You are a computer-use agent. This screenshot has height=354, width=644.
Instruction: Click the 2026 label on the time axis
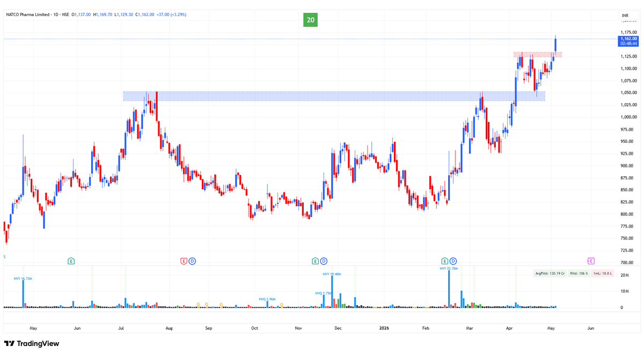pyautogui.click(x=384, y=328)
